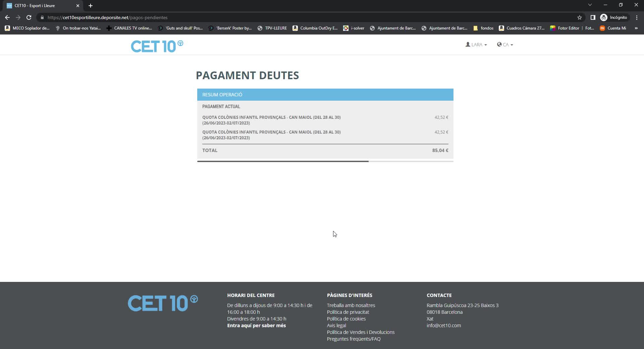Expand the overflowing bookmarks with the chevron

point(636,28)
